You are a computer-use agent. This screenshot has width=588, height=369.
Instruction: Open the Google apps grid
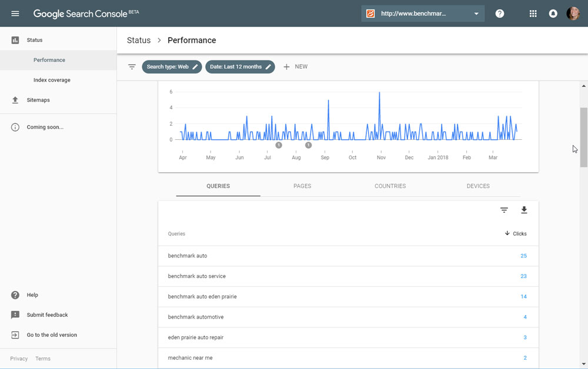(533, 13)
